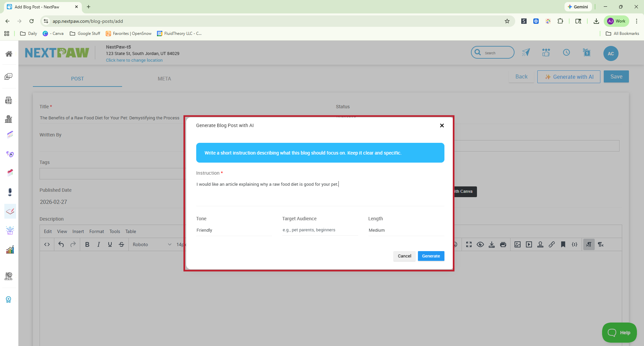Open the clock history icon in header
This screenshot has height=346, width=644.
(x=567, y=52)
